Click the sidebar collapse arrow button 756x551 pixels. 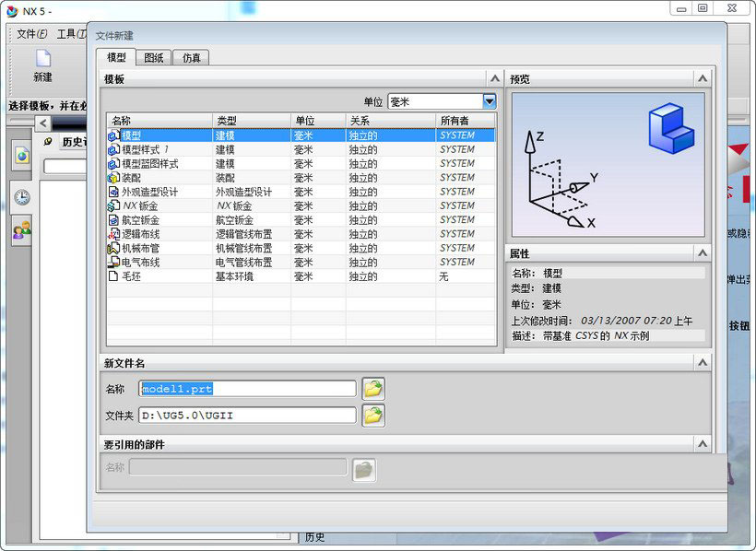pos(43,123)
